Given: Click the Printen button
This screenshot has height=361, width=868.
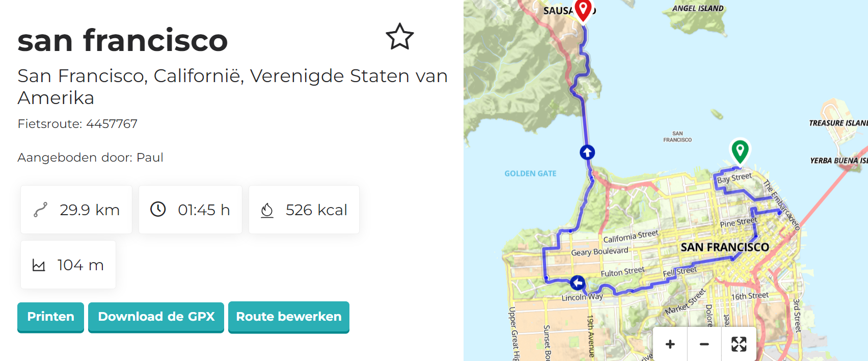Looking at the screenshot, I should [50, 317].
